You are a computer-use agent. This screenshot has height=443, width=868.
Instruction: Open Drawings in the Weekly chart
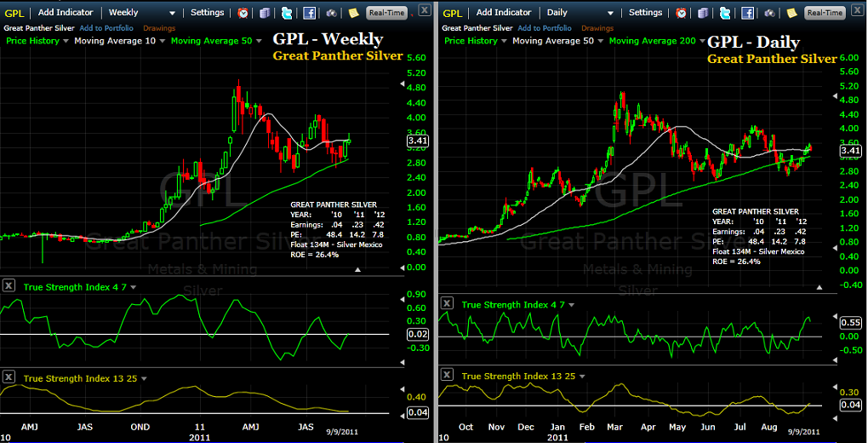(x=159, y=28)
